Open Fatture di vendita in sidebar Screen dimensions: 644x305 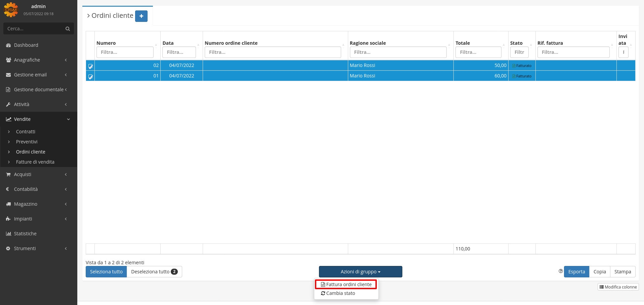coord(35,162)
